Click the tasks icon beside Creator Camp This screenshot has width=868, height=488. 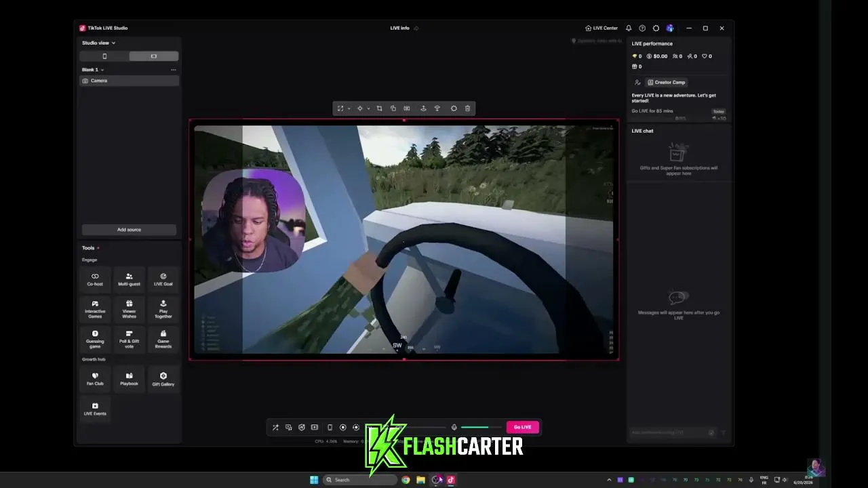637,82
